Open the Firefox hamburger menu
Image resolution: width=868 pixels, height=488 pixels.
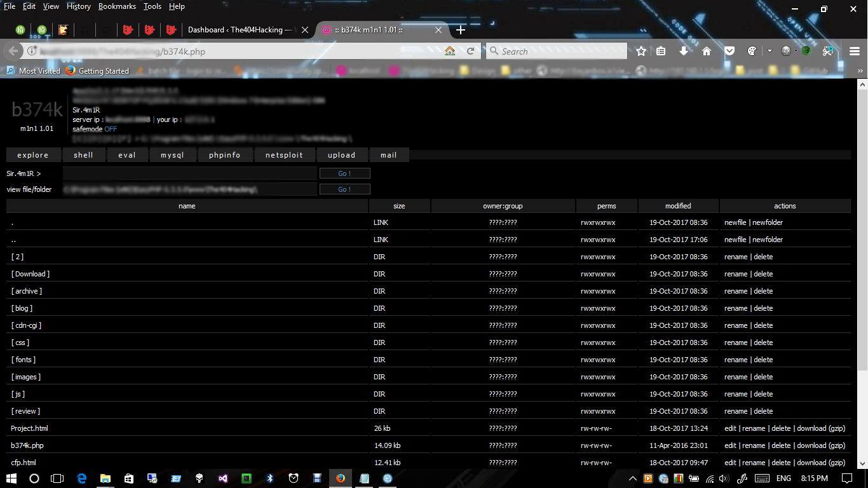pyautogui.click(x=855, y=51)
